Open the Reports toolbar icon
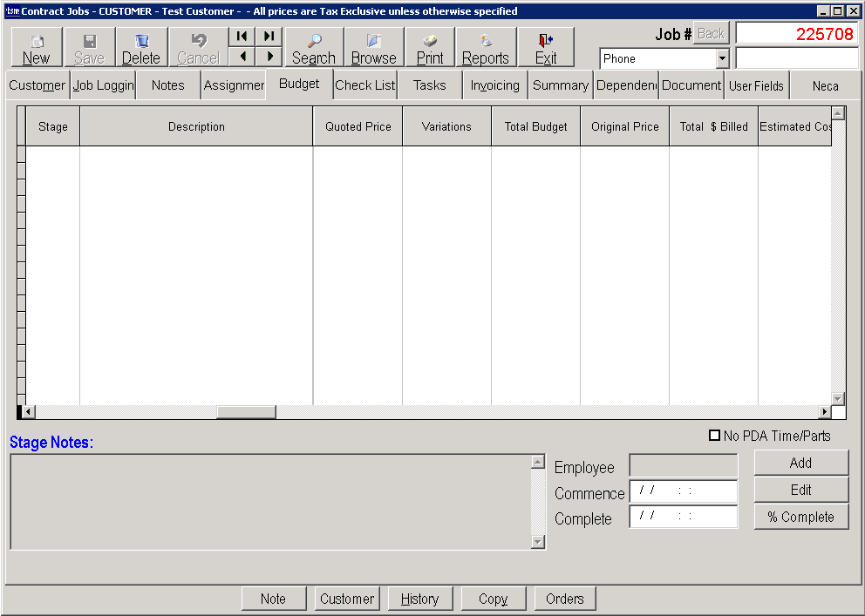Screen dimensions: 865x616 485,42
